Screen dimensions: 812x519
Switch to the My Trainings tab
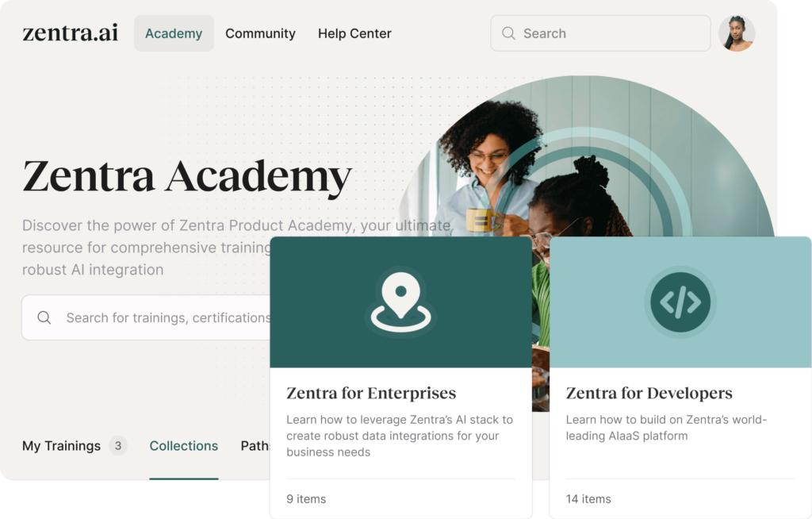[x=61, y=446]
